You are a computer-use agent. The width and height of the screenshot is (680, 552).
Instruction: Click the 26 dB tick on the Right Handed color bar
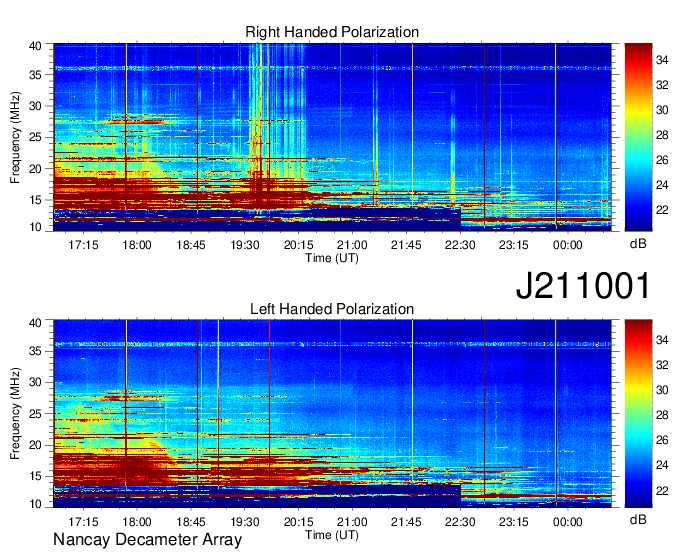pyautogui.click(x=662, y=160)
